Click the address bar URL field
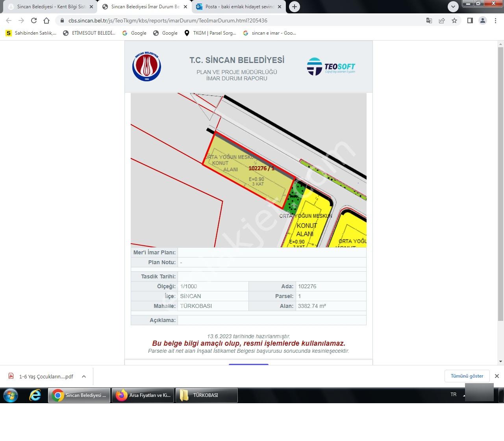The image size is (504, 441). point(244,20)
